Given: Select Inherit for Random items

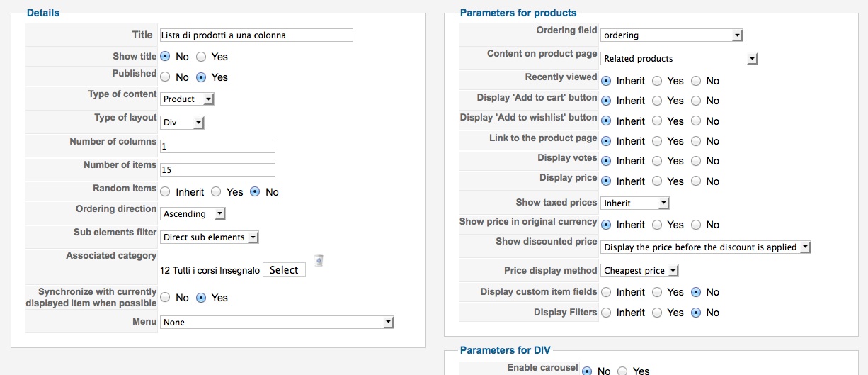Looking at the screenshot, I should click(x=165, y=192).
